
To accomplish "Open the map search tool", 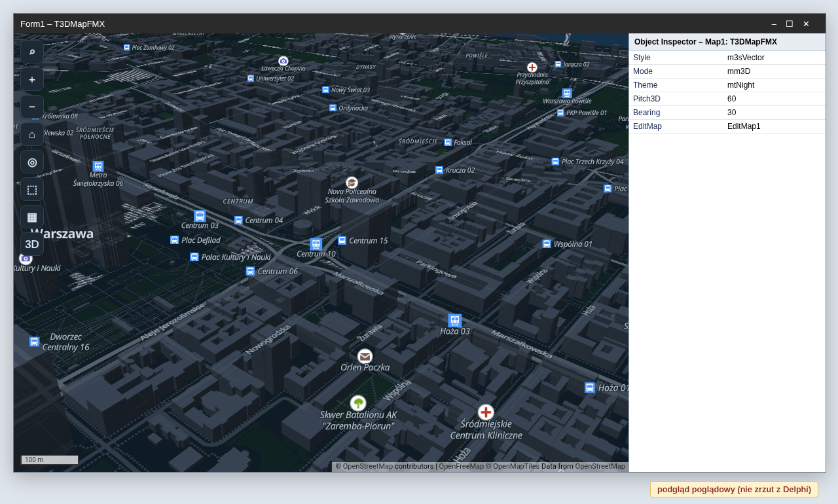I will pos(32,52).
